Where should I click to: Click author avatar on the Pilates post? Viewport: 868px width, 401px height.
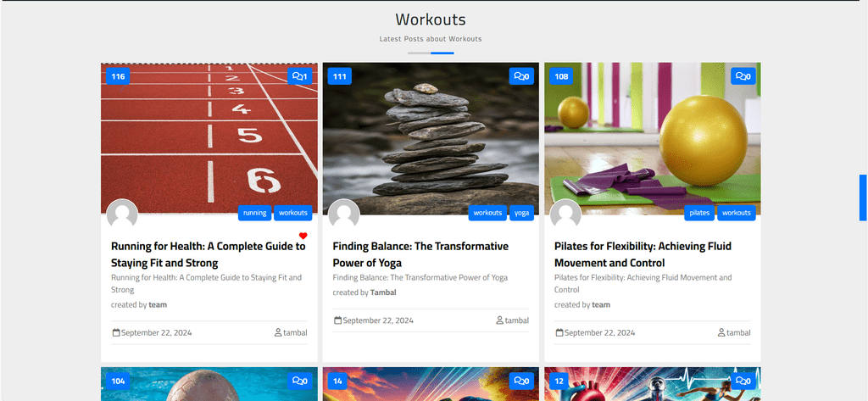(x=565, y=214)
